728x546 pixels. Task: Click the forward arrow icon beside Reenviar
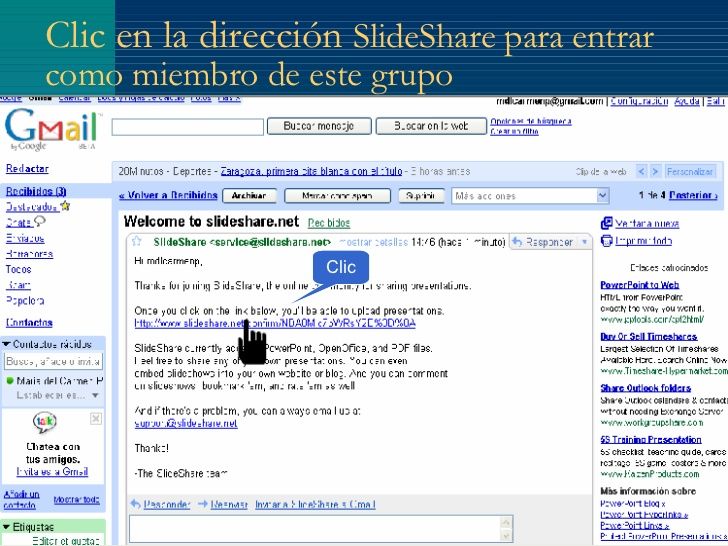point(202,504)
